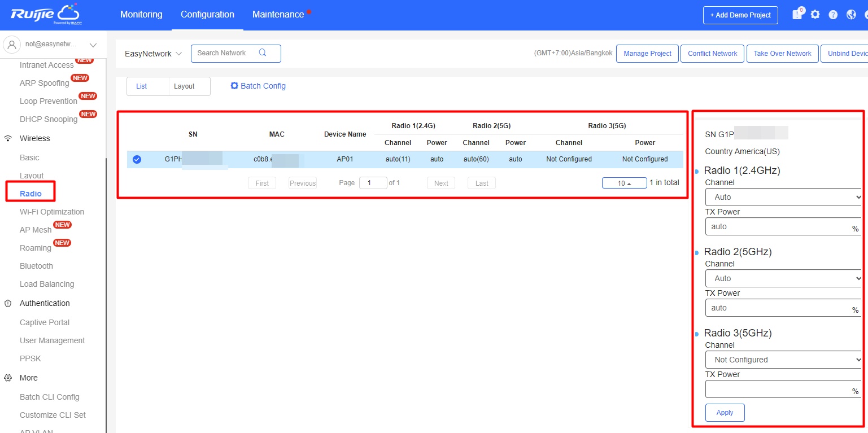868x433 pixels.
Task: Open the page size 10 dropdown
Action: 624,183
